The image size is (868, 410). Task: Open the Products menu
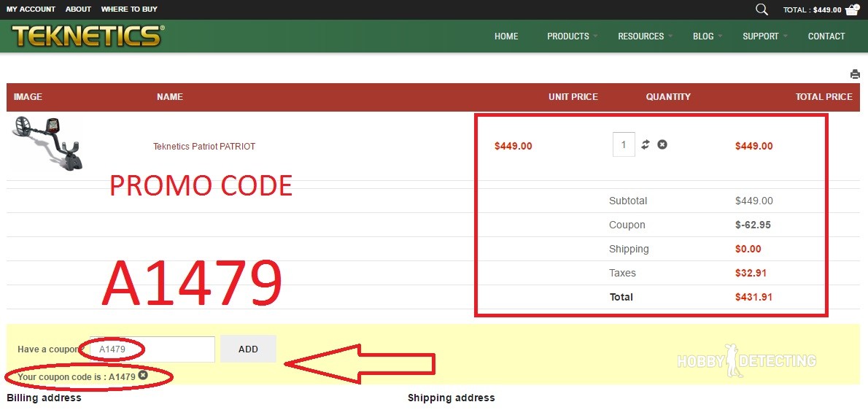568,36
